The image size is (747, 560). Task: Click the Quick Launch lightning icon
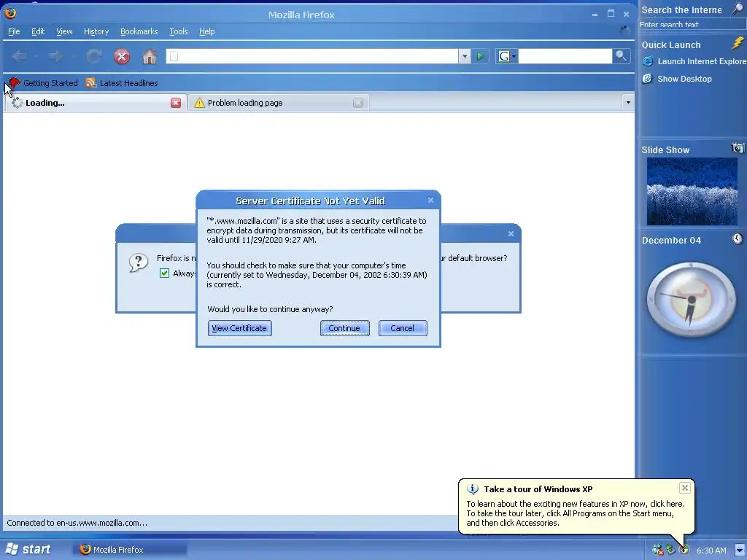[738, 43]
